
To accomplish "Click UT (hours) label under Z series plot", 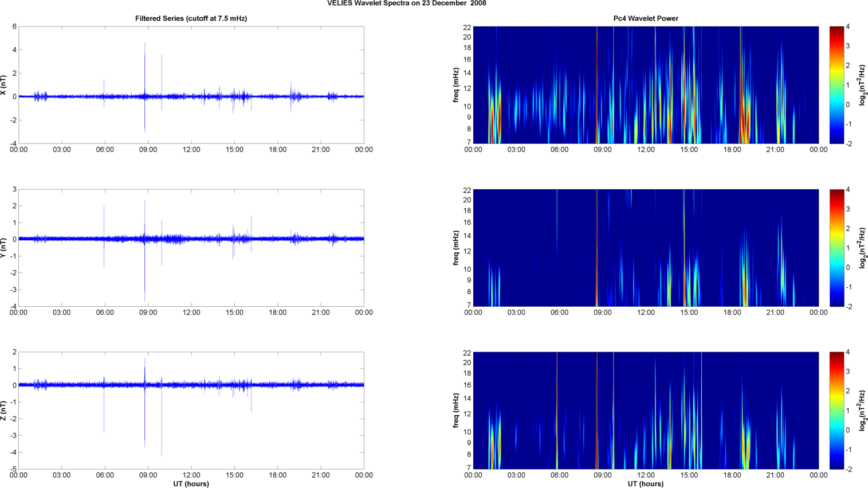I will click(191, 484).
